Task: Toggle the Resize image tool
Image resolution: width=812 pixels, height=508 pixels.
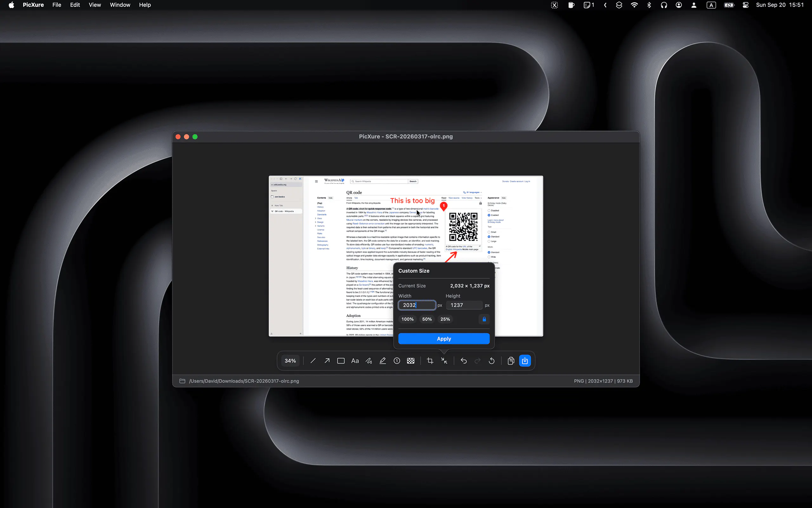Action: click(444, 361)
